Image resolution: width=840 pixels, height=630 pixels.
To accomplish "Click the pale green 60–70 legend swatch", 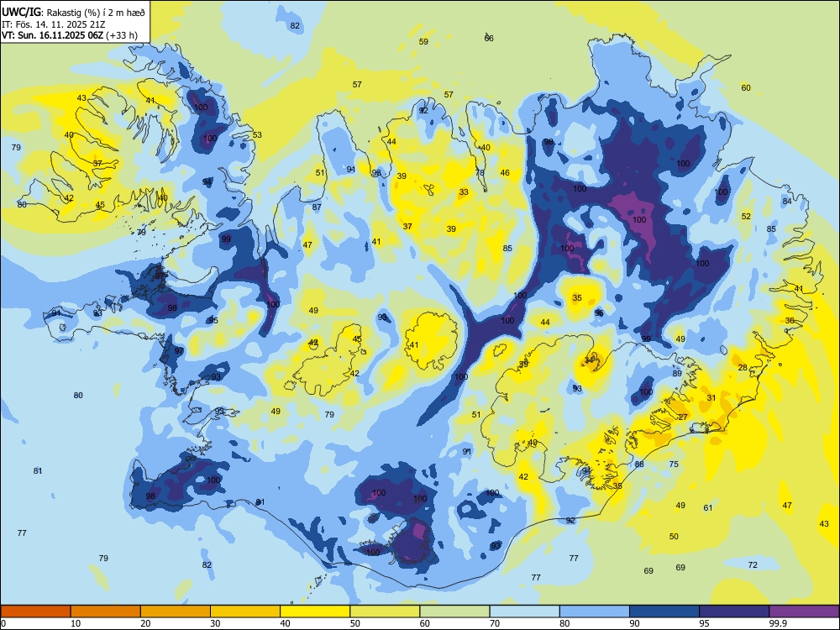I will pyautogui.click(x=454, y=612).
